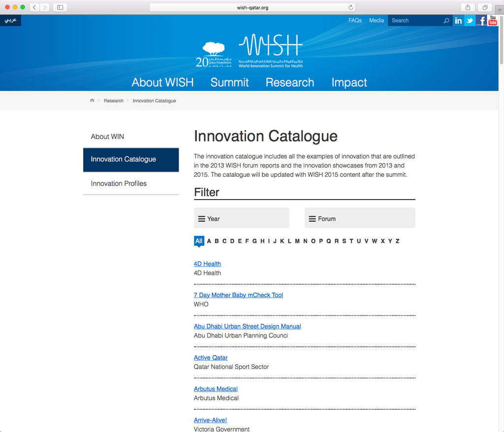Filter catalogue by letter O

coord(313,241)
